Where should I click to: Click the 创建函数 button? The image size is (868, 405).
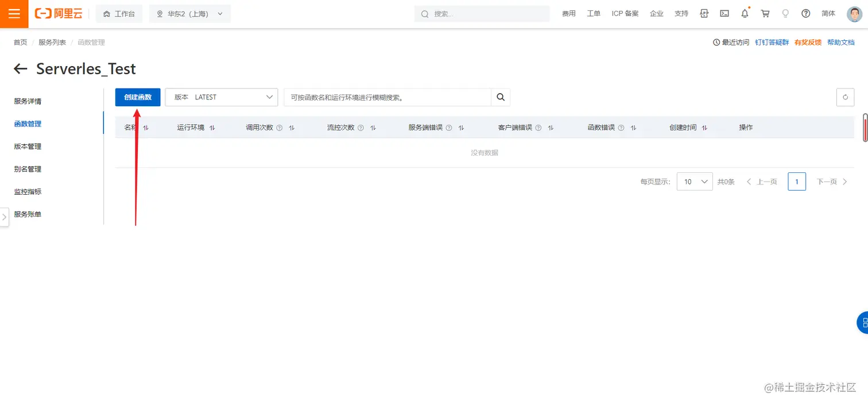[137, 97]
